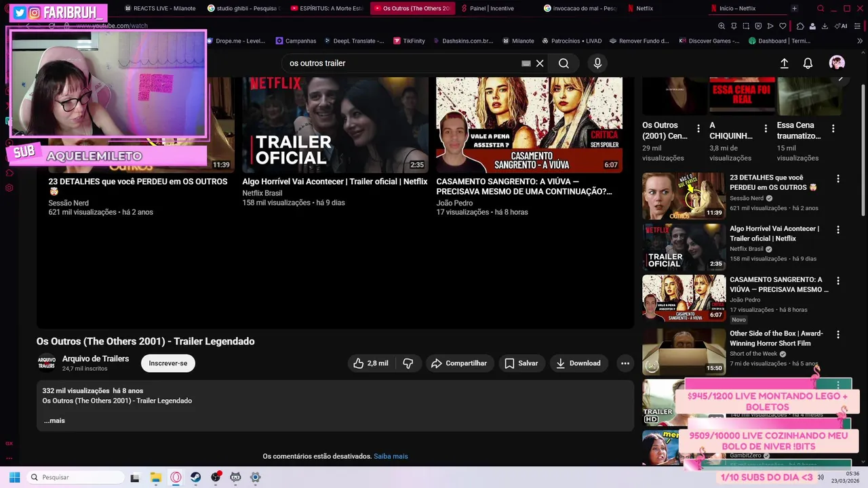Screen dimensions: 868x488
Task: Open options menu for Os Outros (2001) card
Action: coord(698,128)
